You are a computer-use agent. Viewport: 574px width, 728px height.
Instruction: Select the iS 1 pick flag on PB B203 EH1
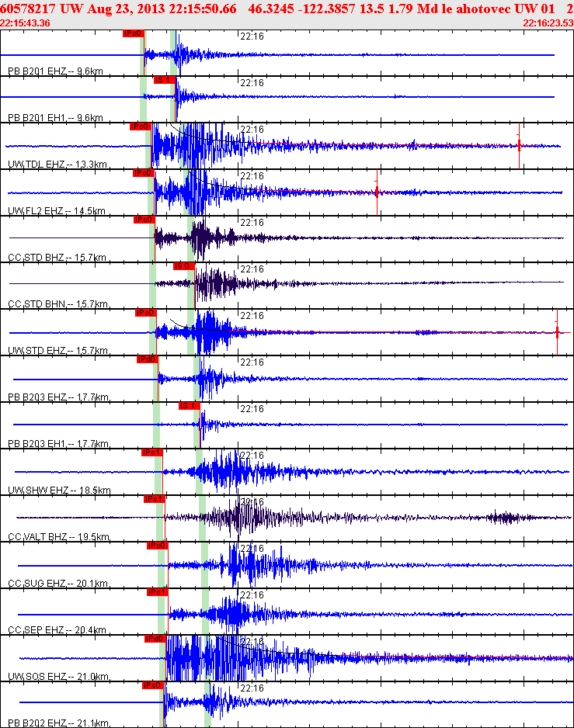[x=190, y=406]
